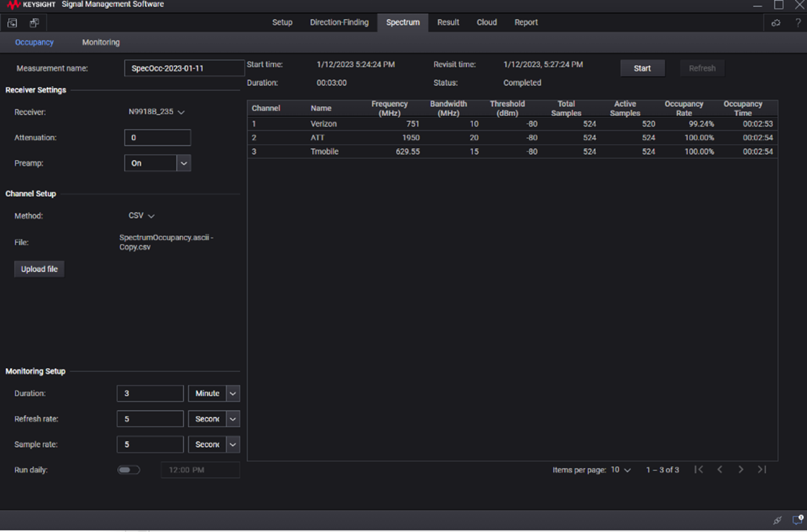The width and height of the screenshot is (807, 532).
Task: Click the 520 active samples cell
Action: tap(648, 124)
